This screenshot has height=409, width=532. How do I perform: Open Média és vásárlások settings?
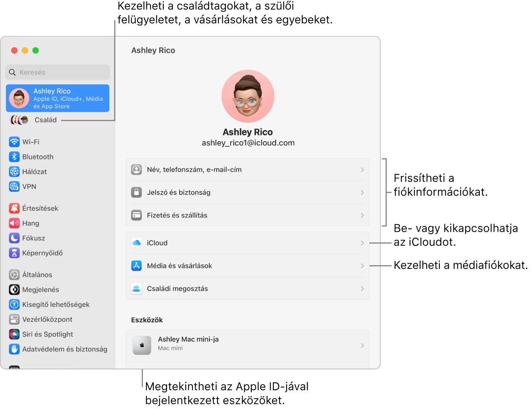tap(247, 266)
